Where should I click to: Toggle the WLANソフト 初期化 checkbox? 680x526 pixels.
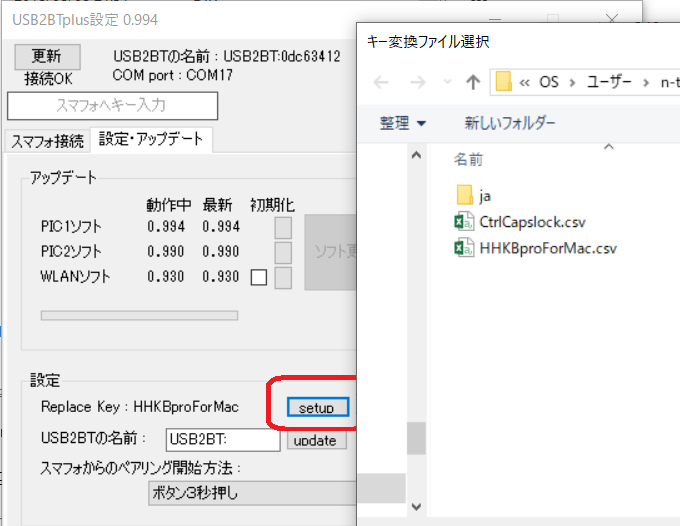click(259, 278)
